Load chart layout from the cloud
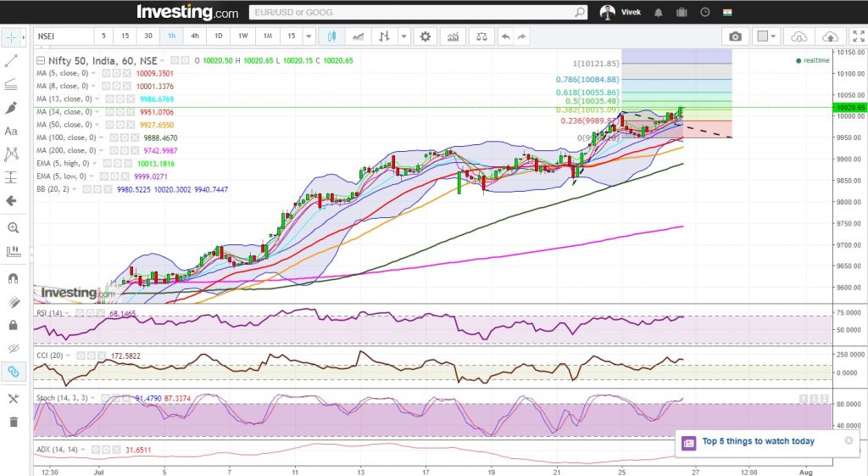The width and height of the screenshot is (868, 476). pos(798,36)
